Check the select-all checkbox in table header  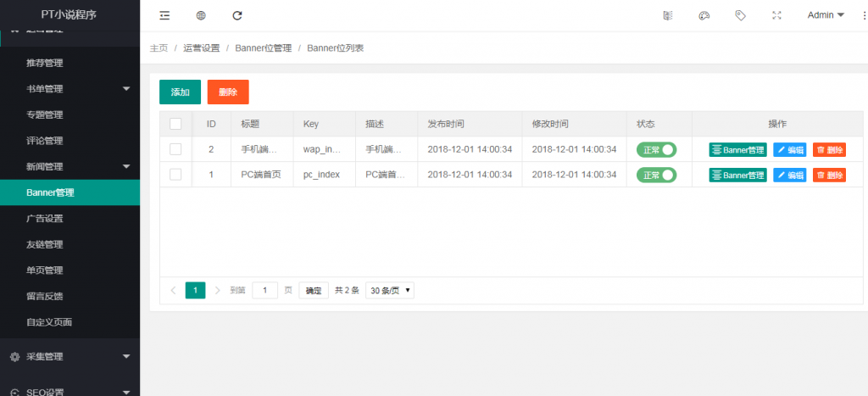click(x=175, y=124)
